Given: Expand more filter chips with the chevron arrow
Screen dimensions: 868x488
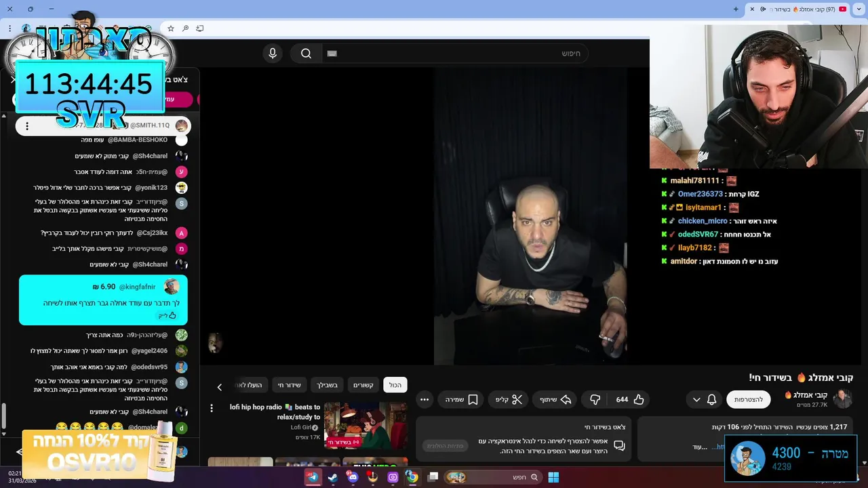Looking at the screenshot, I should click(x=219, y=387).
